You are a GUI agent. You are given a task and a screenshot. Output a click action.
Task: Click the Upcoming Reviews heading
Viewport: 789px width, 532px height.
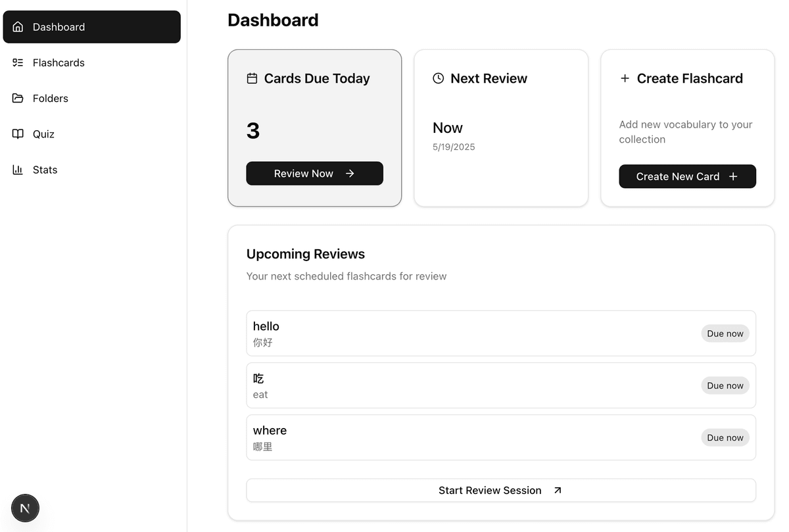(306, 254)
